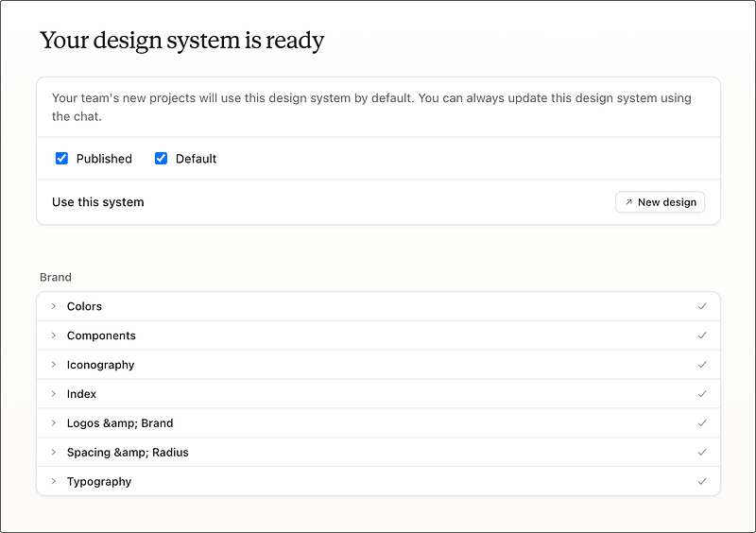Click the checkmark icon on Index row
This screenshot has height=533, width=756.
point(702,393)
